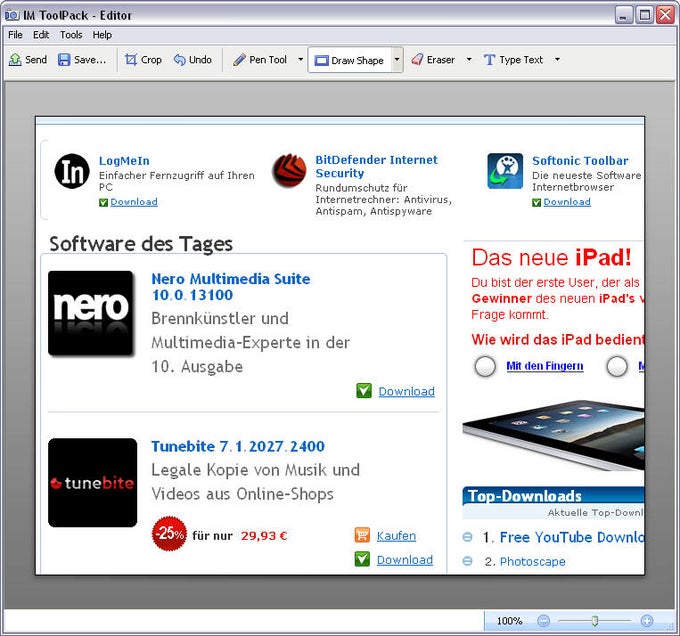Open the Pen Tool dropdown arrow
Viewport: 680px width, 636px height.
coord(301,59)
